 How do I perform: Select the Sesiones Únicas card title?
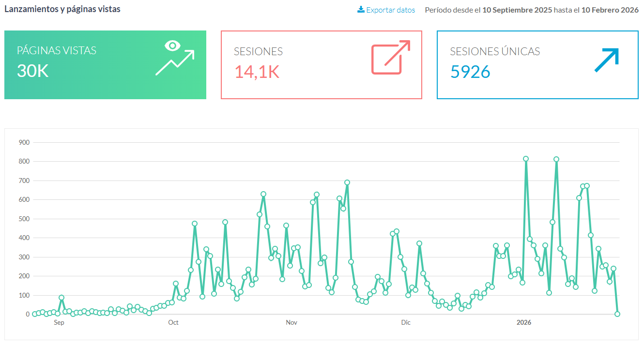495,51
